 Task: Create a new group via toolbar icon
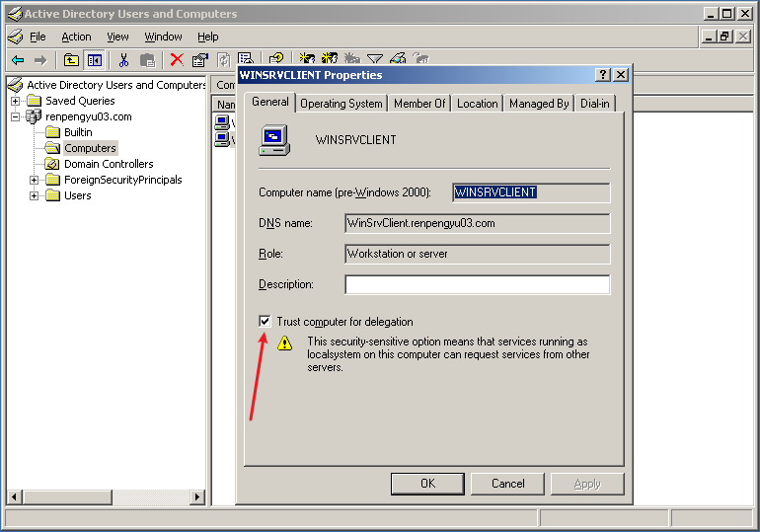(330, 58)
